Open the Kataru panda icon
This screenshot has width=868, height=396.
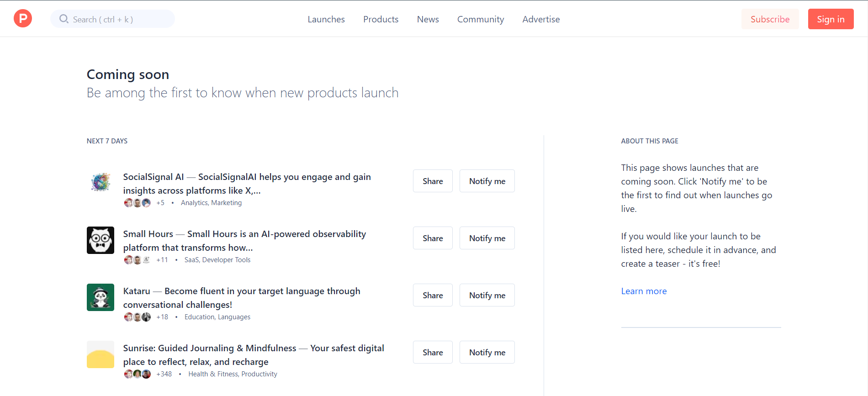(101, 297)
